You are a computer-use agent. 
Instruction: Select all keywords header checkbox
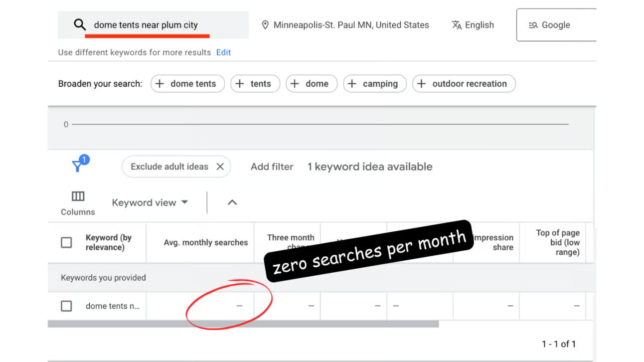pyautogui.click(x=66, y=242)
